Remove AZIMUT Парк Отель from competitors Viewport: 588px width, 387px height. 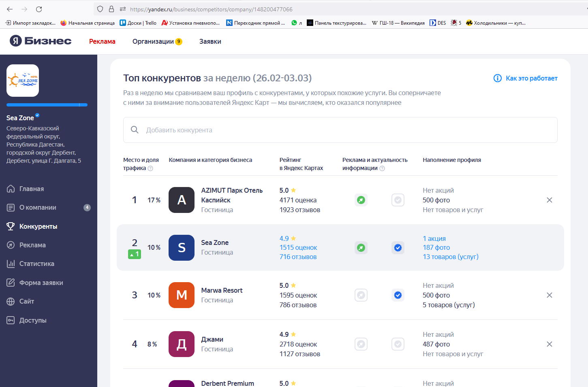coord(550,200)
